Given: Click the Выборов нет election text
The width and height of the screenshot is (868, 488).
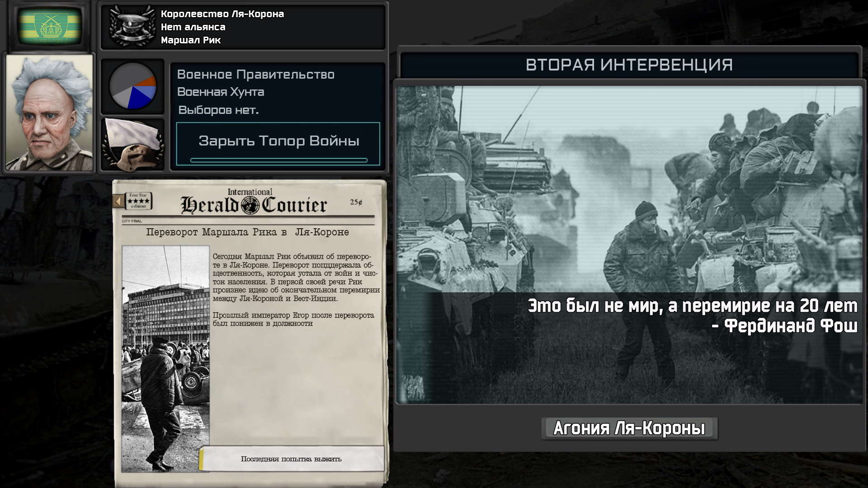Looking at the screenshot, I should 218,110.
